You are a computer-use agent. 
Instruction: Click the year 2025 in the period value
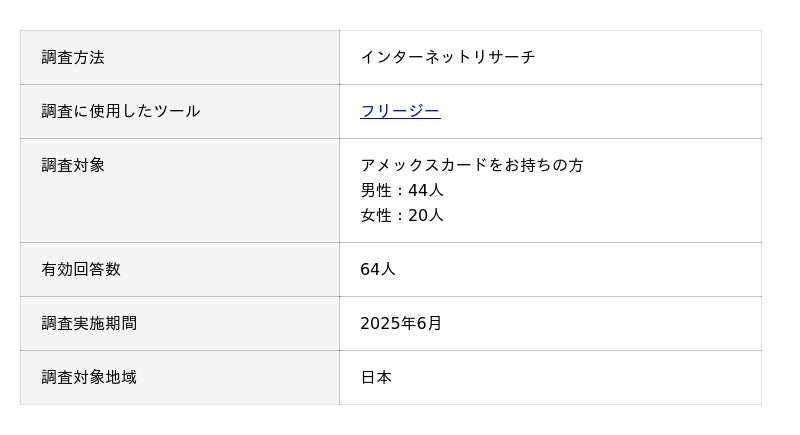point(379,323)
